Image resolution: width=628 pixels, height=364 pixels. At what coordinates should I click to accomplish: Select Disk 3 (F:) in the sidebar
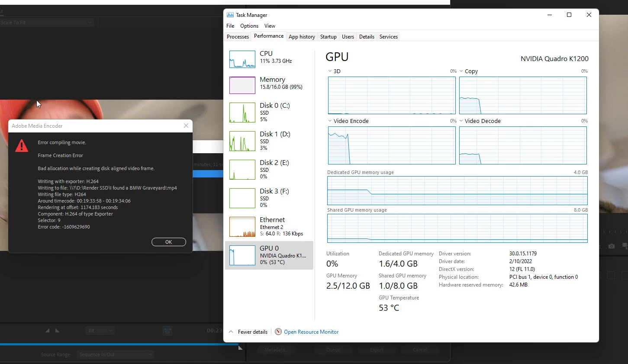[x=269, y=198]
